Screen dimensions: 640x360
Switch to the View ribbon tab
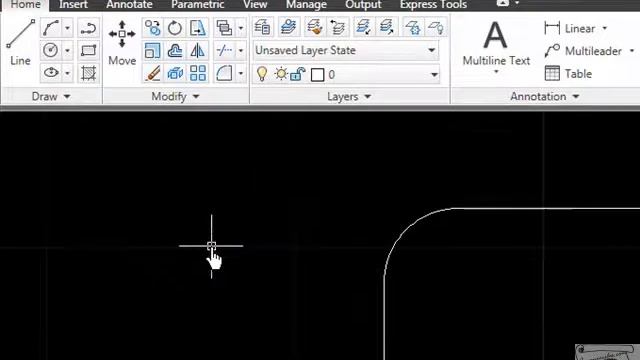click(256, 5)
